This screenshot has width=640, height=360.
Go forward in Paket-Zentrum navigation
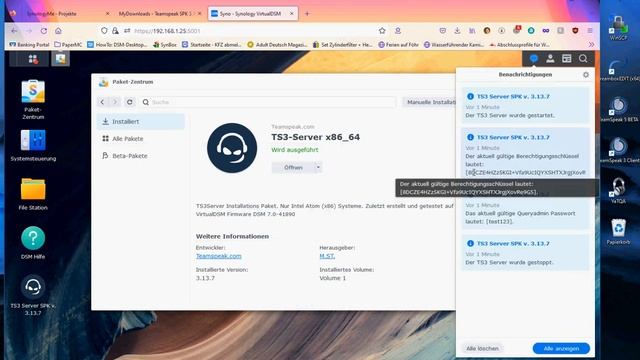tap(115, 102)
